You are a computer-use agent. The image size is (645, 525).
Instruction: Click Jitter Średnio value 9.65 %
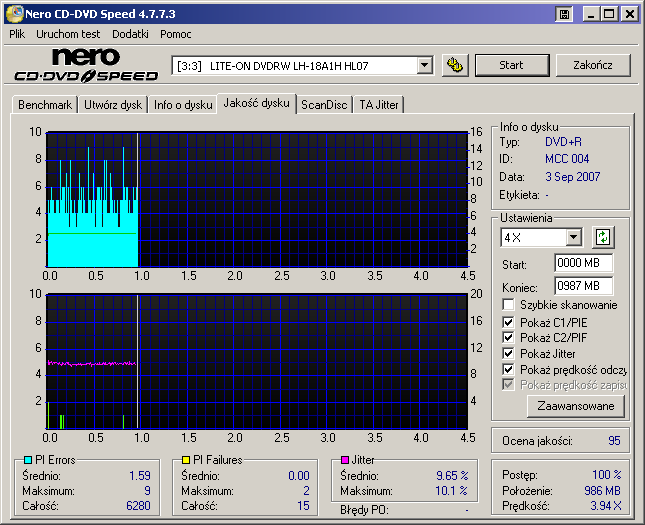click(x=452, y=476)
